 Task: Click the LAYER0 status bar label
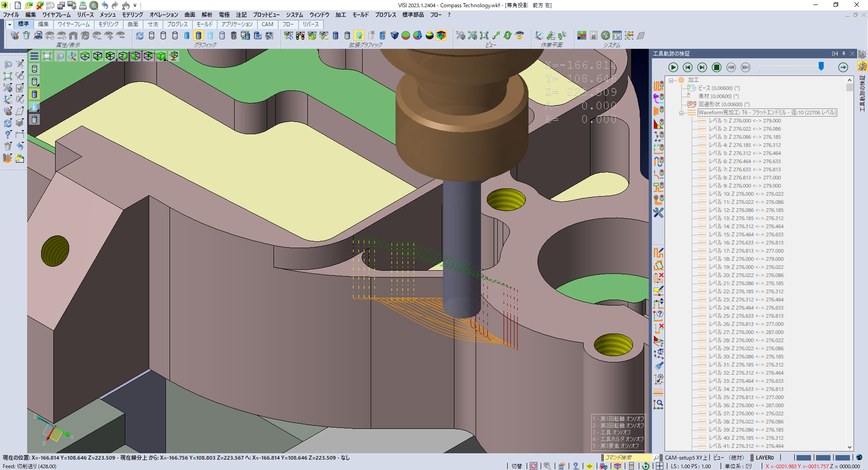(764, 458)
